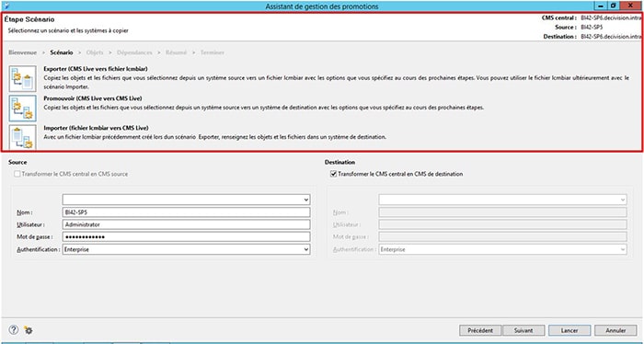Open the Destination system dropdown
The height and width of the screenshot is (344, 644).
502,200
